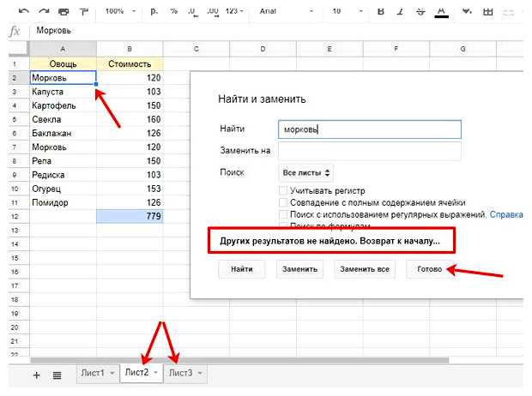
Task: Redo the last action
Action: [x=44, y=11]
